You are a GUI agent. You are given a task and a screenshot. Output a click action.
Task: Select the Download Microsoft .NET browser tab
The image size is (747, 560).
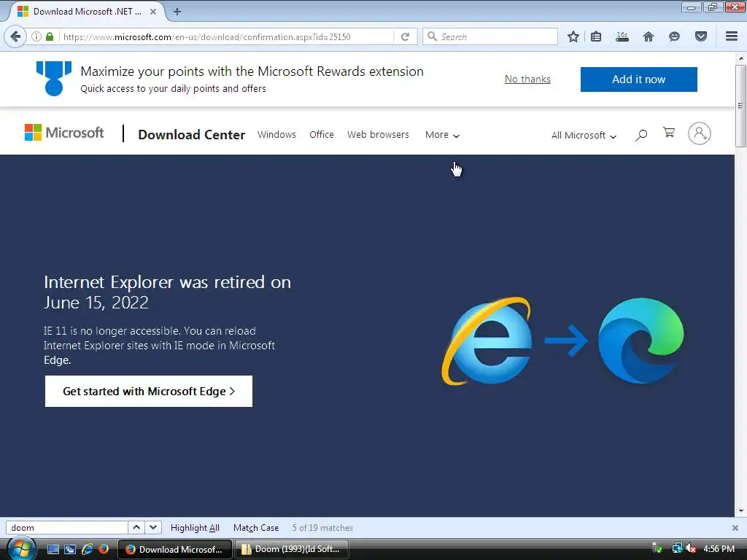coord(86,12)
